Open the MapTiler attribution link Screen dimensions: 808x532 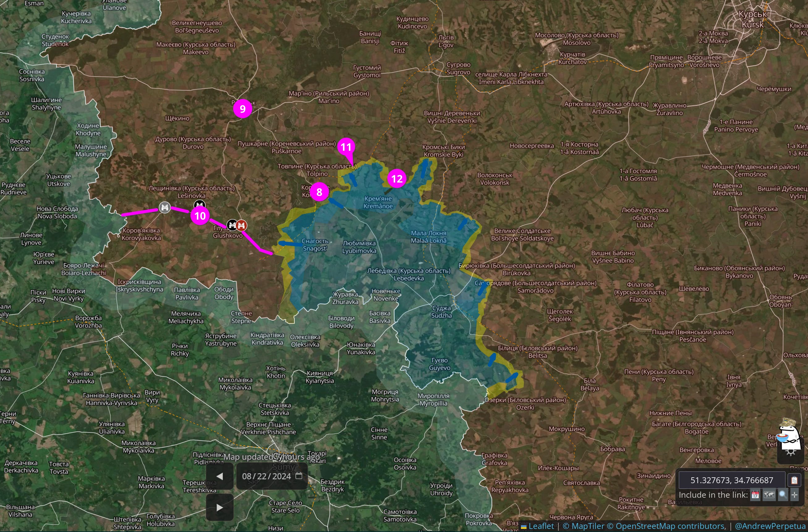point(584,526)
